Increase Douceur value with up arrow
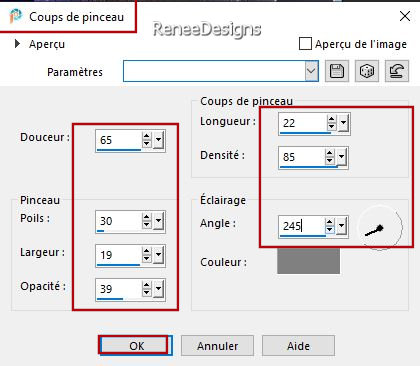The width and height of the screenshot is (420, 366). tap(147, 136)
